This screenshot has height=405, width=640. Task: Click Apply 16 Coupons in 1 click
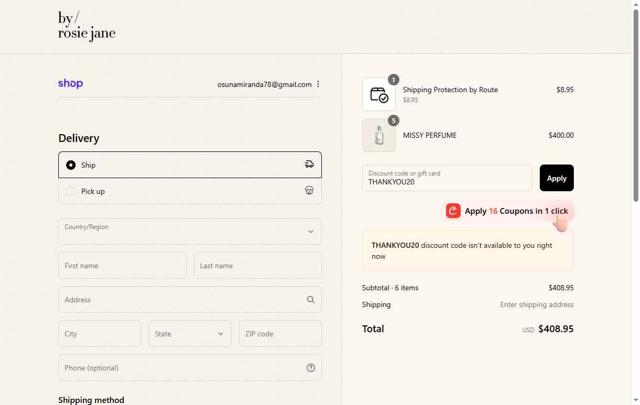(509, 211)
